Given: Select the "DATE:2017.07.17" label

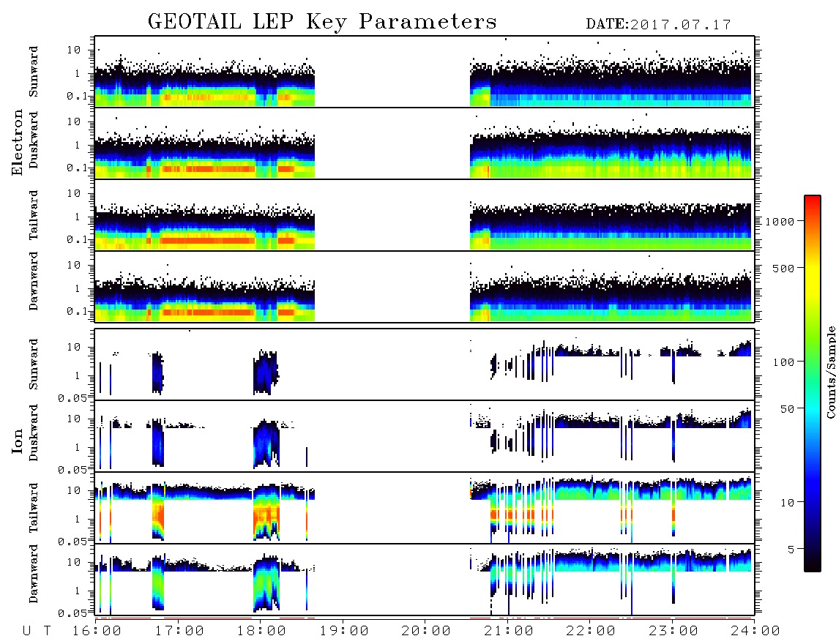Looking at the screenshot, I should [x=658, y=25].
